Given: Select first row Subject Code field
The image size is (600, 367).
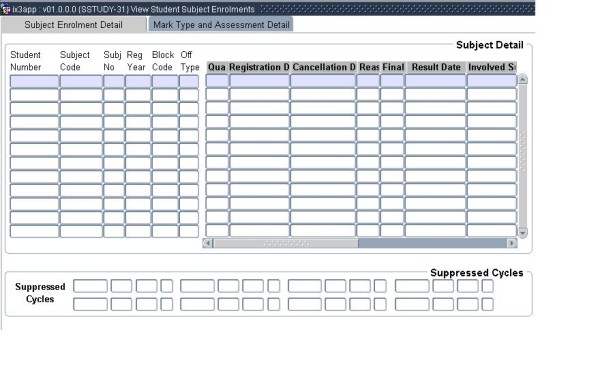Looking at the screenshot, I should point(81,81).
